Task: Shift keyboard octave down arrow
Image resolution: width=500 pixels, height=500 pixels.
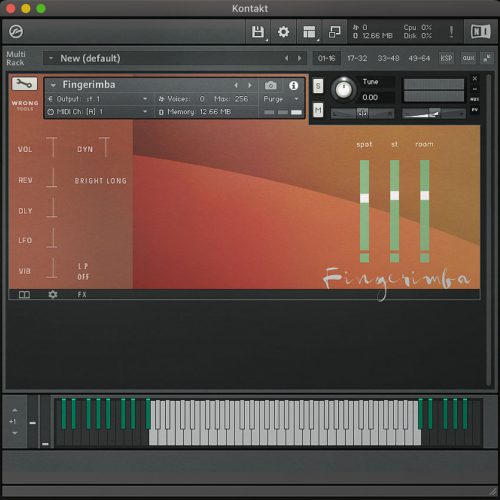Action: [15, 433]
